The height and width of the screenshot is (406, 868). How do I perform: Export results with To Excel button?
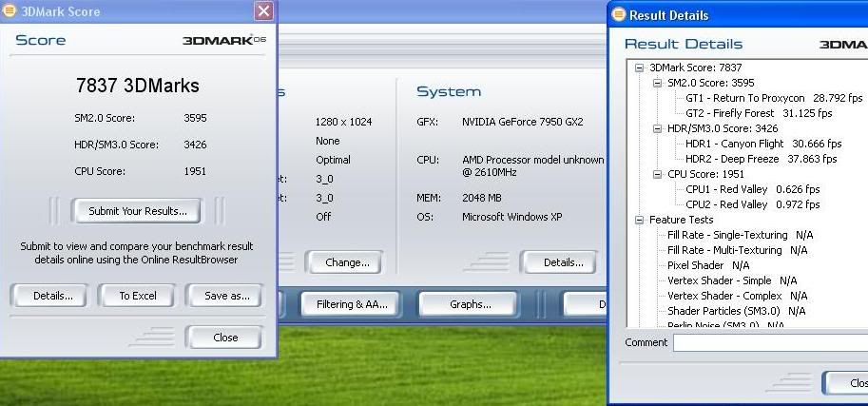[137, 296]
